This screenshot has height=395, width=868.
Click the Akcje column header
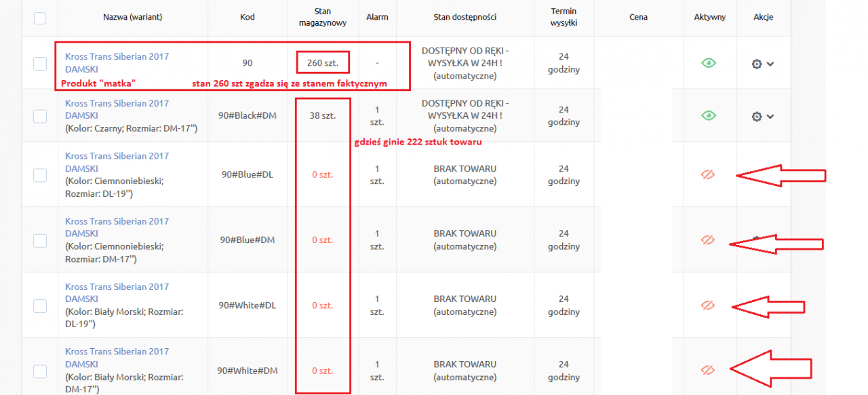click(763, 17)
